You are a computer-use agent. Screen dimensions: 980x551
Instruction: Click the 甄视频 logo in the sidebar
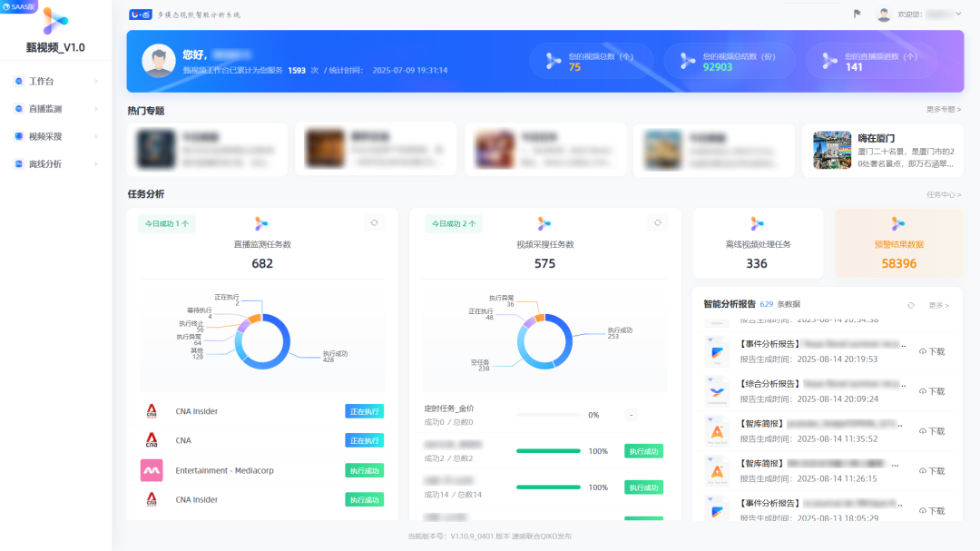[x=55, y=21]
